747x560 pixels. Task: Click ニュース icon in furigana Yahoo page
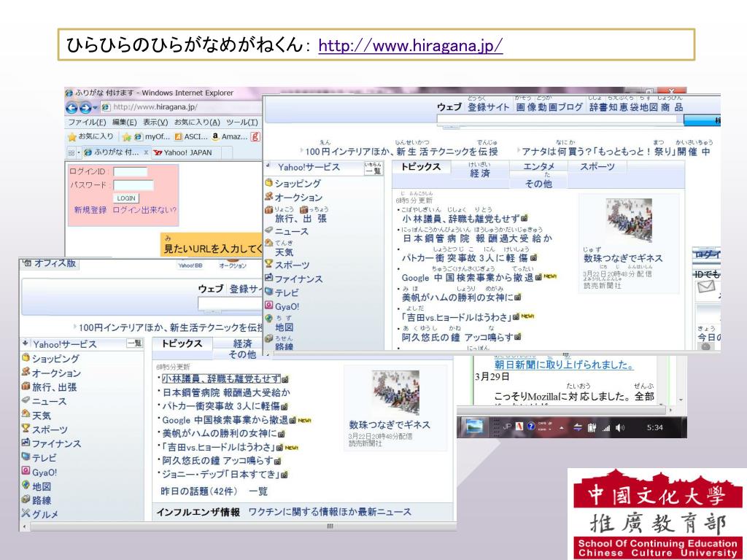268,231
